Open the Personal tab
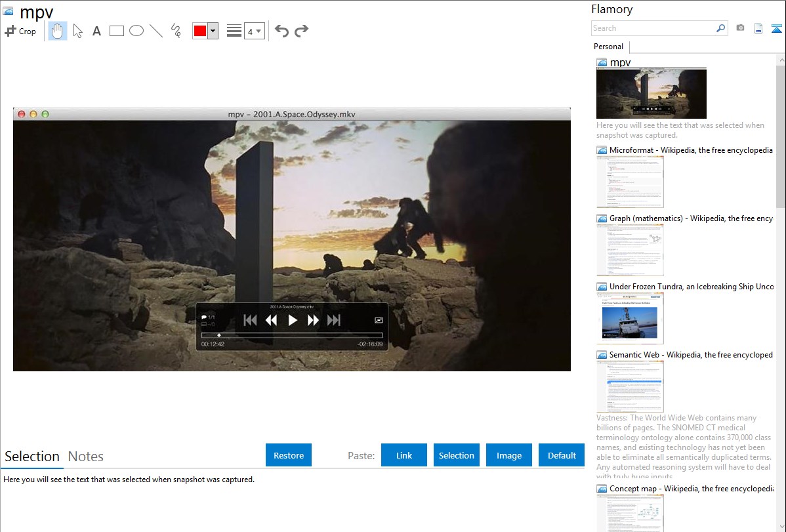This screenshot has width=786, height=532. click(608, 47)
